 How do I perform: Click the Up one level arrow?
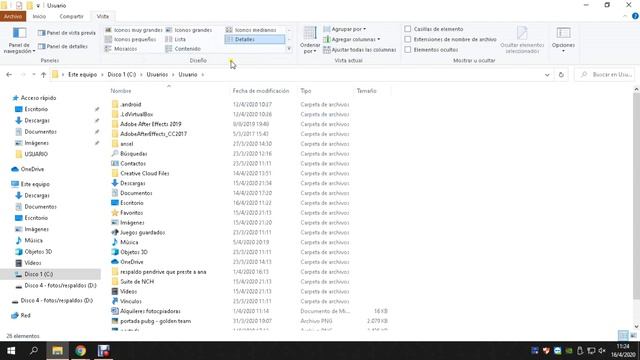(43, 75)
